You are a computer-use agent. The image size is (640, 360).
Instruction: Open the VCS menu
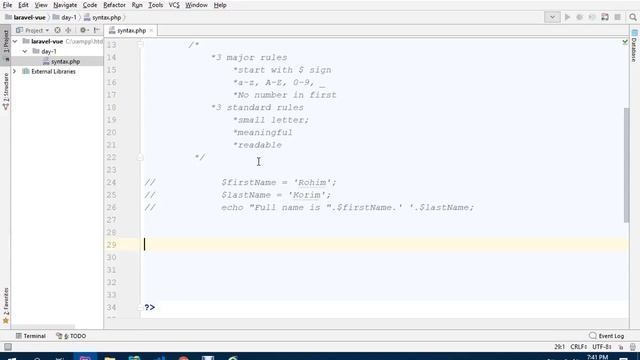(x=174, y=5)
